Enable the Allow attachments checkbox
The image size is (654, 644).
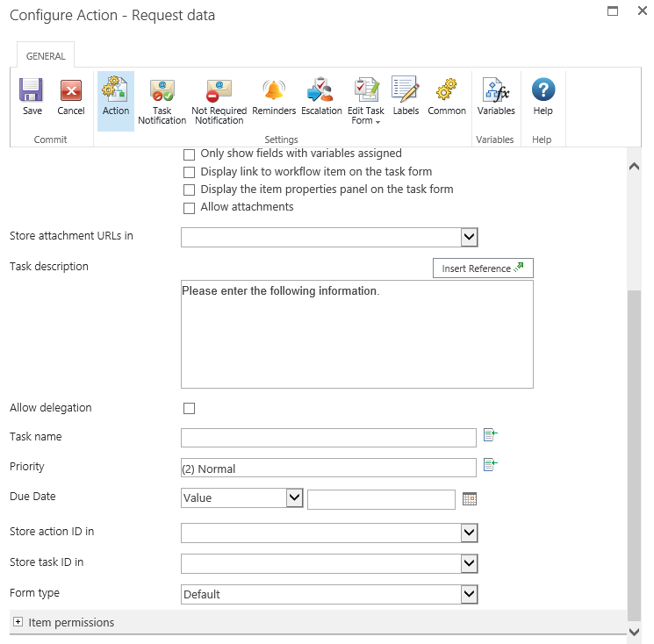(x=189, y=208)
